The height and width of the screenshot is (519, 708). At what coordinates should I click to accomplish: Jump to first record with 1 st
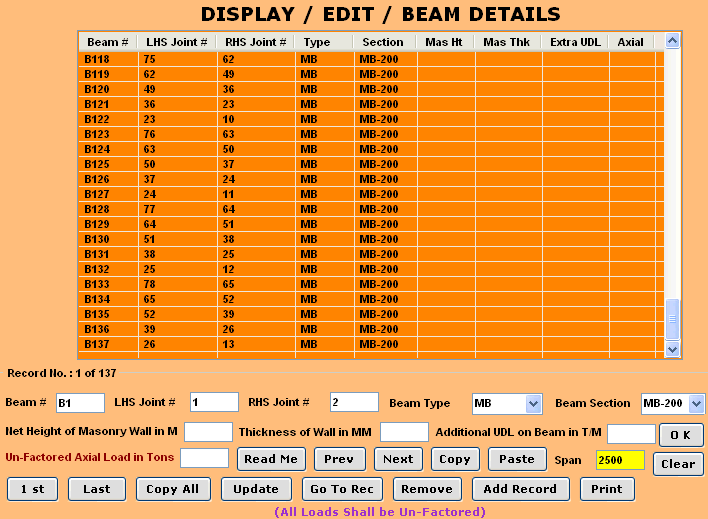click(32, 489)
